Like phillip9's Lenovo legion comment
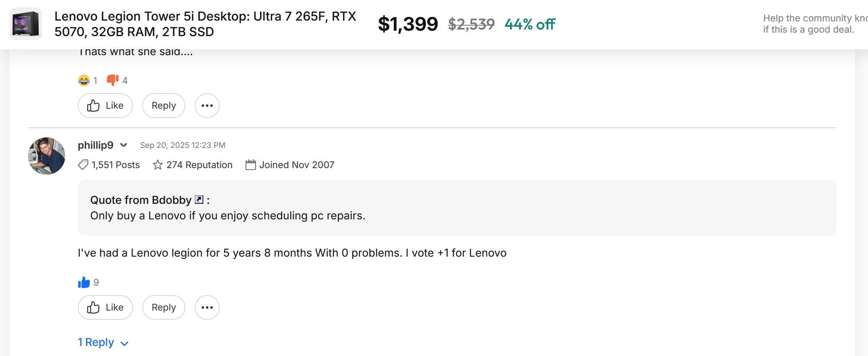 click(105, 307)
